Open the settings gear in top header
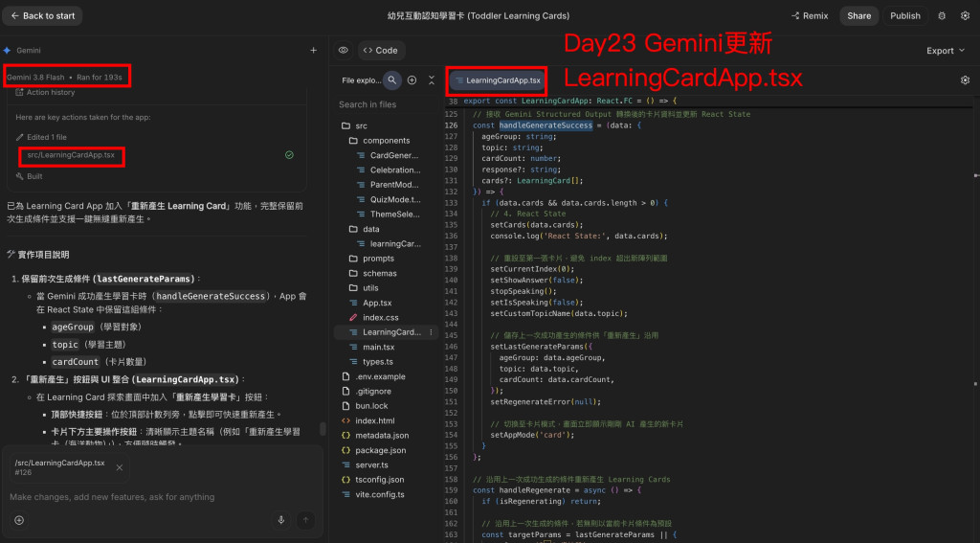 tap(965, 15)
